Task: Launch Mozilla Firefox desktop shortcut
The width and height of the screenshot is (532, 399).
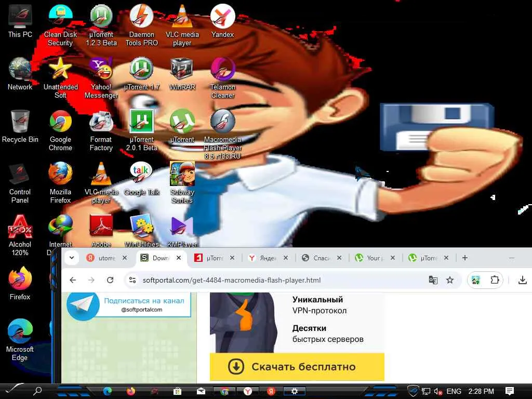Action: pyautogui.click(x=60, y=183)
